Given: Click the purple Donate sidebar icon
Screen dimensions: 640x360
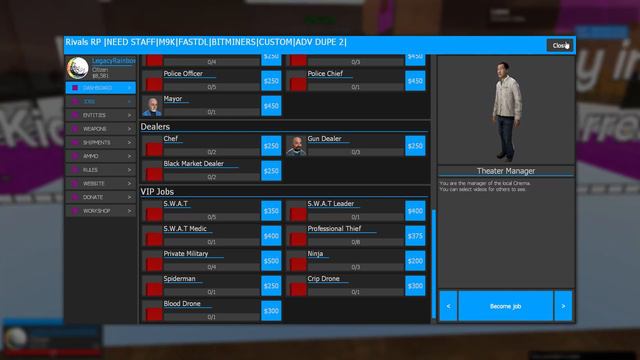Looking at the screenshot, I should pos(75,197).
